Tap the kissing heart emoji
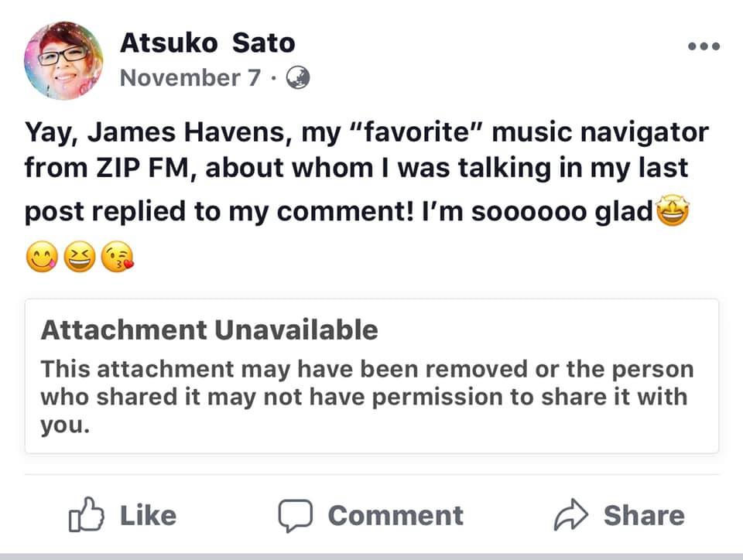 117,257
